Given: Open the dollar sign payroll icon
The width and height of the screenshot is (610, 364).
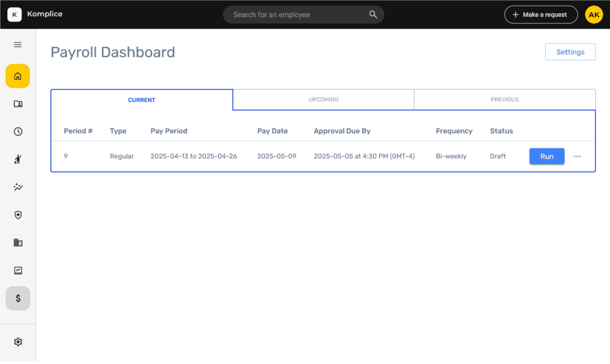Looking at the screenshot, I should point(17,299).
